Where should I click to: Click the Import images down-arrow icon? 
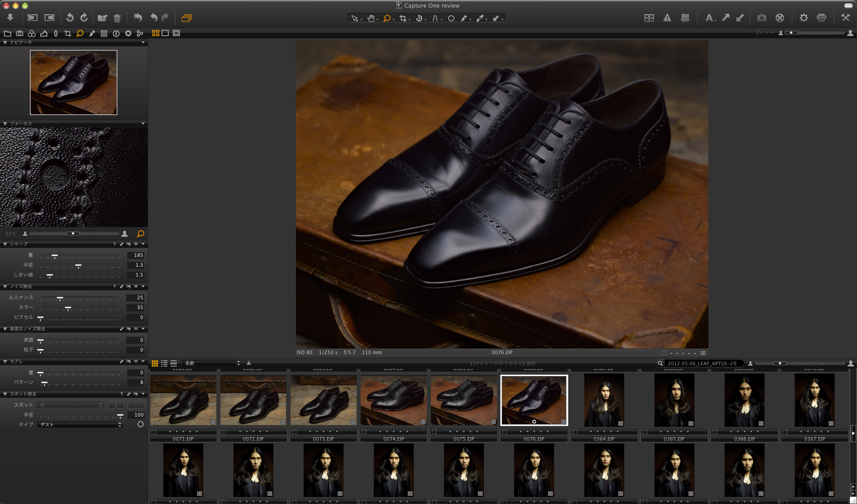click(x=10, y=17)
